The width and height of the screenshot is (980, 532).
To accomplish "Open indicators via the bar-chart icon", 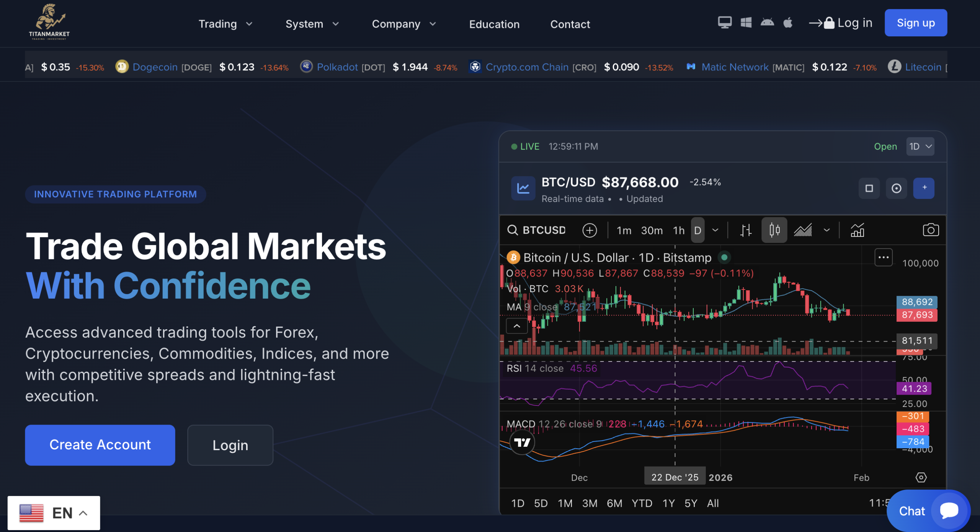I will [857, 230].
